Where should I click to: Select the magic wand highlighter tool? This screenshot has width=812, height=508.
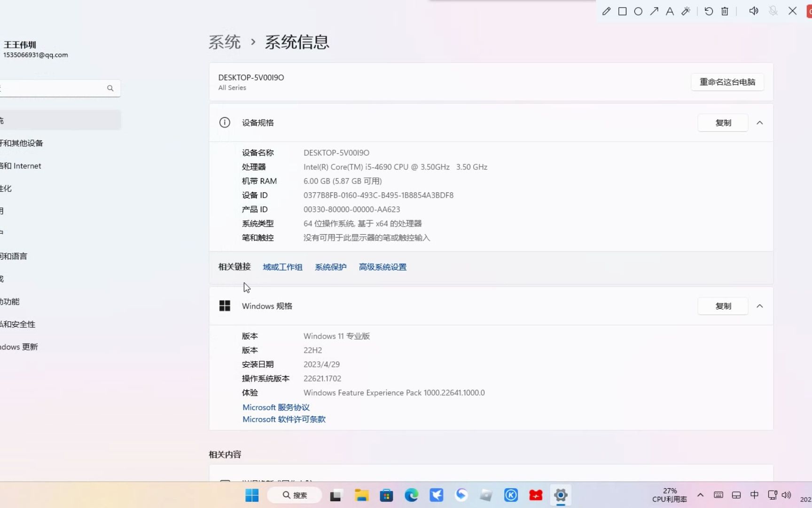(x=686, y=11)
